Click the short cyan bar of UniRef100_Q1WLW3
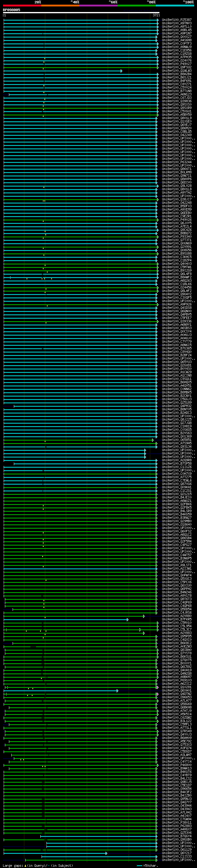 pyautogui.click(x=62, y=71)
